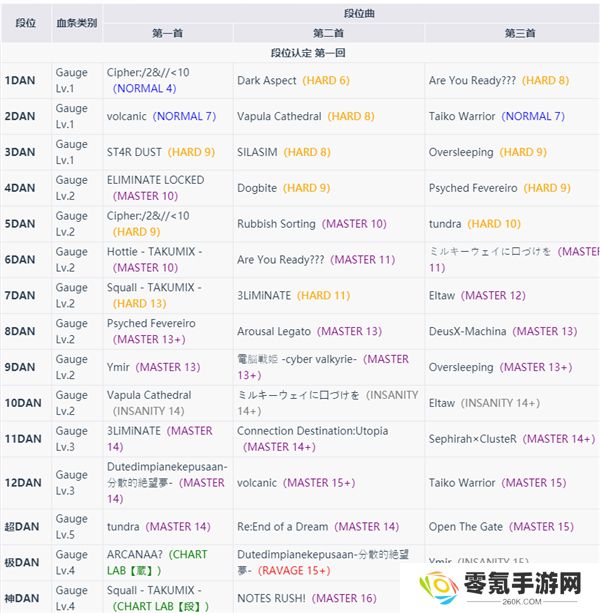Click the 第二首 column header
The image size is (600, 613).
[x=328, y=33]
